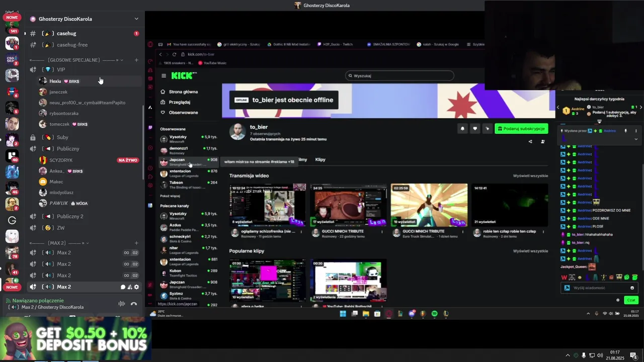Open server icon with 78 badge
Image resolution: width=644 pixels, height=362 pixels.
tap(12, 252)
